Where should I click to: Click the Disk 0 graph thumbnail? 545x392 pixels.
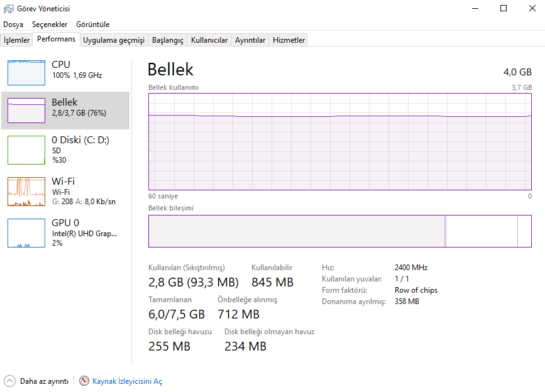tap(26, 150)
